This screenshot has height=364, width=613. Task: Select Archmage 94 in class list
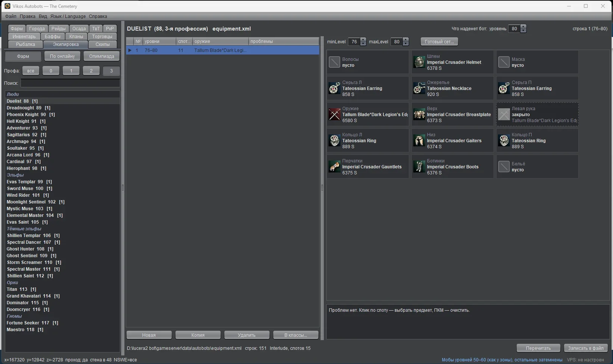pos(62,141)
